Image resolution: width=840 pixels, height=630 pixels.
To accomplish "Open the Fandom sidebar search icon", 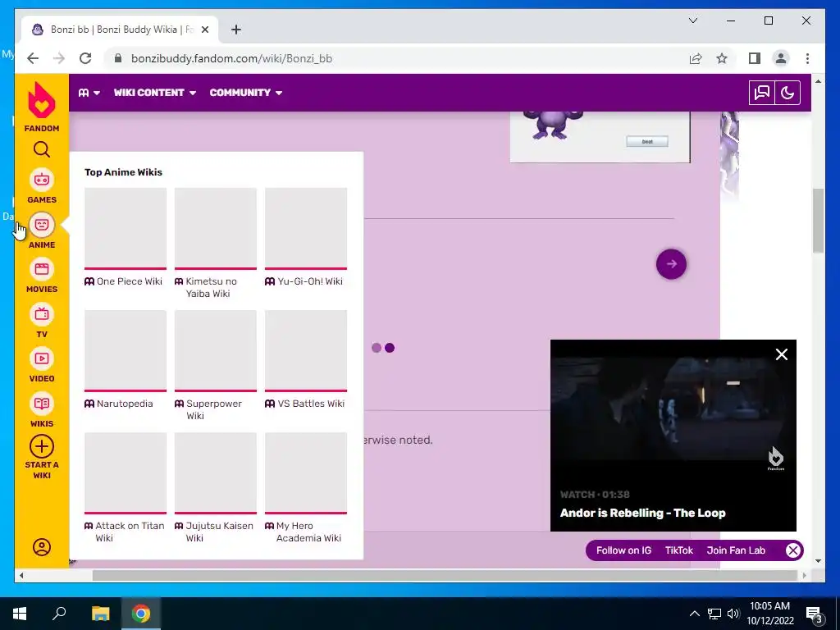I will (x=42, y=149).
